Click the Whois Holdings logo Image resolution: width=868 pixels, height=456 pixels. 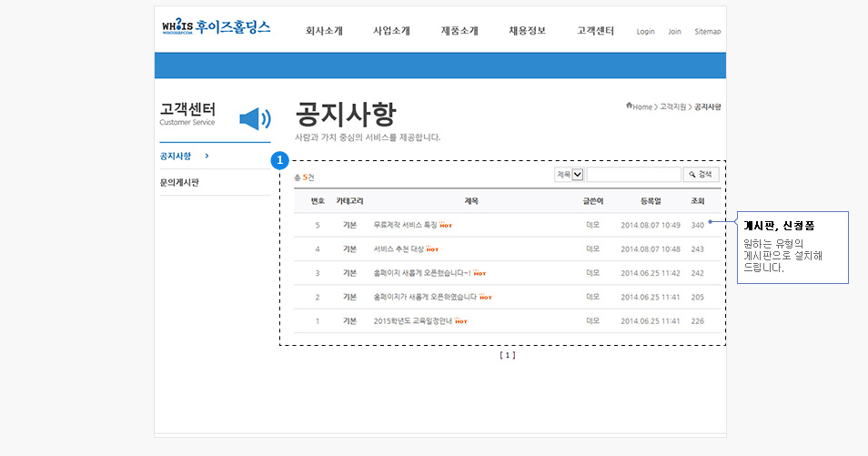(x=216, y=27)
